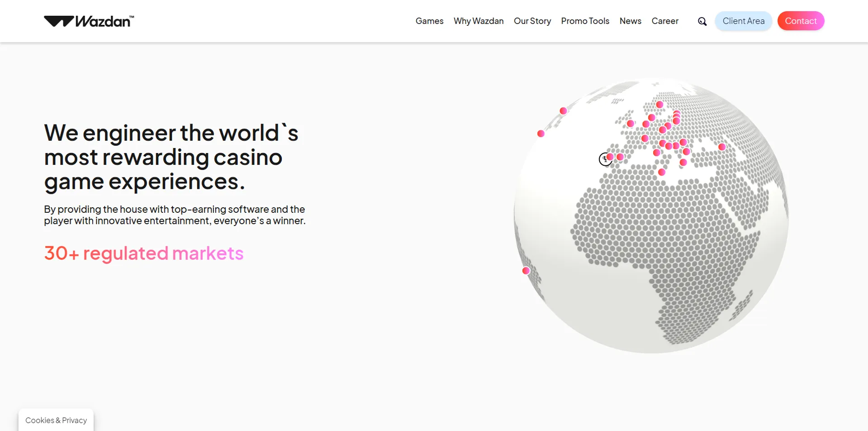Open the Why Wazdan menu item
The height and width of the screenshot is (431, 868).
479,21
